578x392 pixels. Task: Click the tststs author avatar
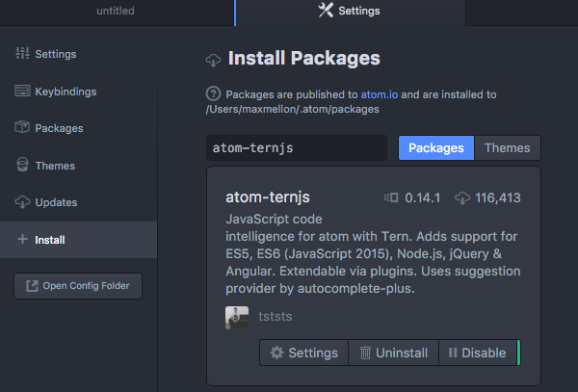[x=237, y=318]
